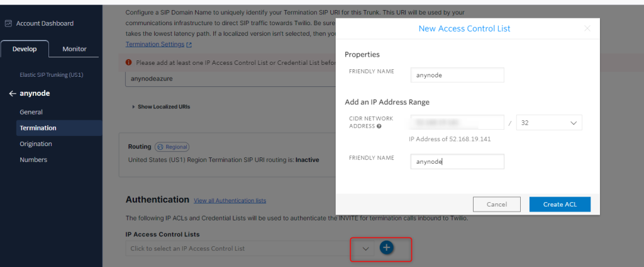This screenshot has height=267, width=644.
Task: Click the CIDR Network Address input field
Action: pos(457,123)
